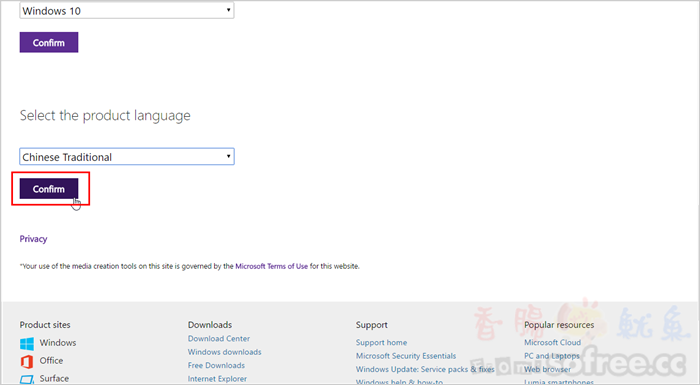Click the Surface logo icon in Product sites
The height and width of the screenshot is (385, 700).
pyautogui.click(x=27, y=379)
